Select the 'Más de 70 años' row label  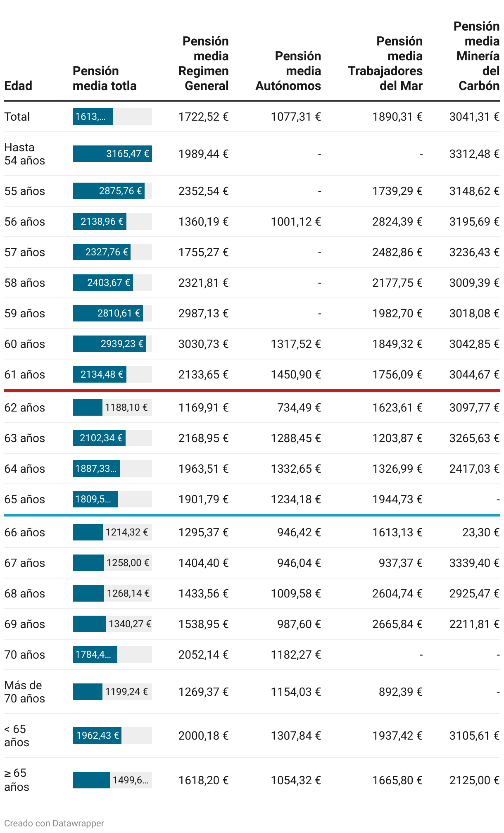[24, 692]
